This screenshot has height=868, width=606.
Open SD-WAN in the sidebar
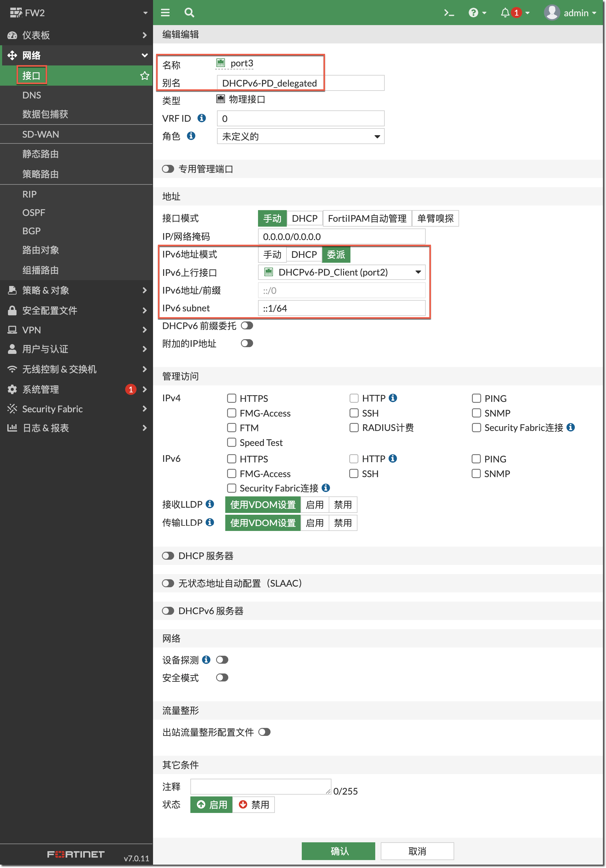tap(40, 134)
